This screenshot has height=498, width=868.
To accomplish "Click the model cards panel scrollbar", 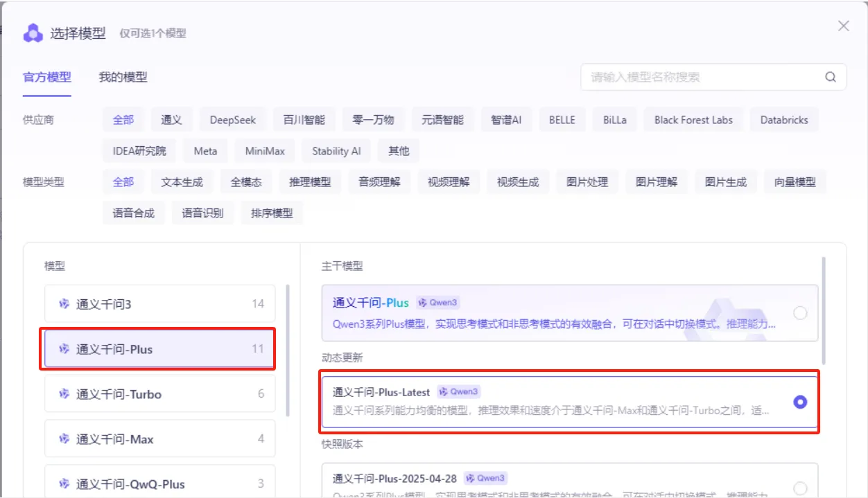I will click(824, 310).
